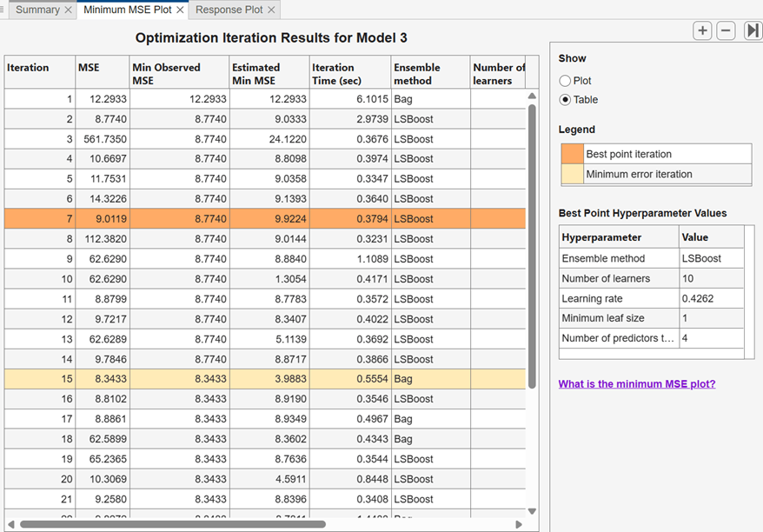Click the Number of learners column header
Image resolution: width=763 pixels, height=532 pixels.
[498, 72]
